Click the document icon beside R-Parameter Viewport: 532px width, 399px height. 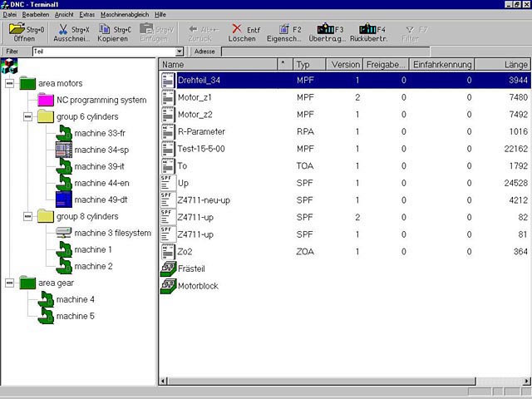pos(168,131)
